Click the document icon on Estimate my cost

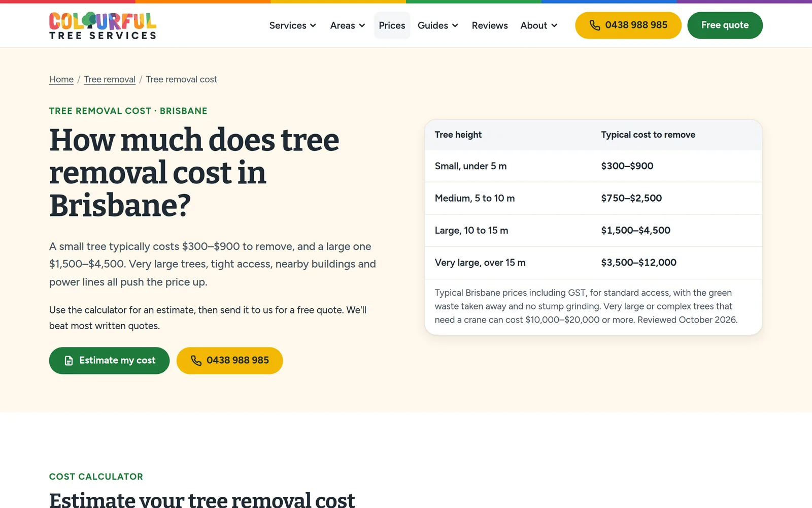[x=69, y=361]
